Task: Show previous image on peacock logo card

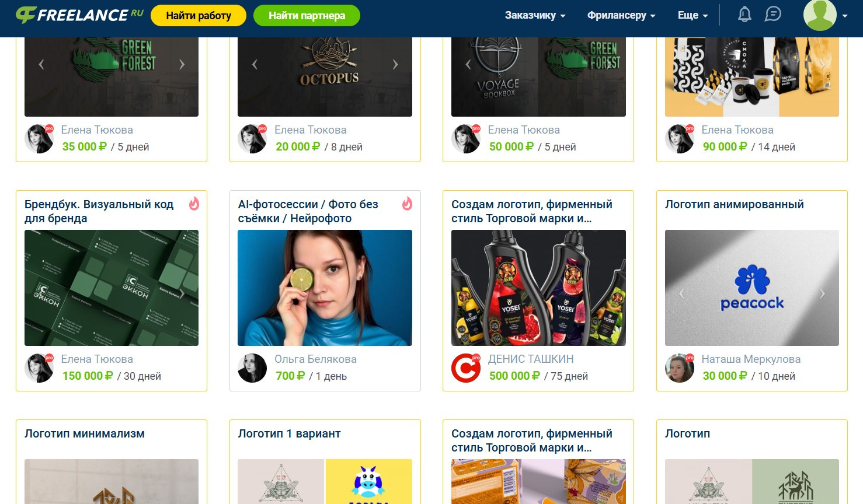Action: click(x=681, y=293)
